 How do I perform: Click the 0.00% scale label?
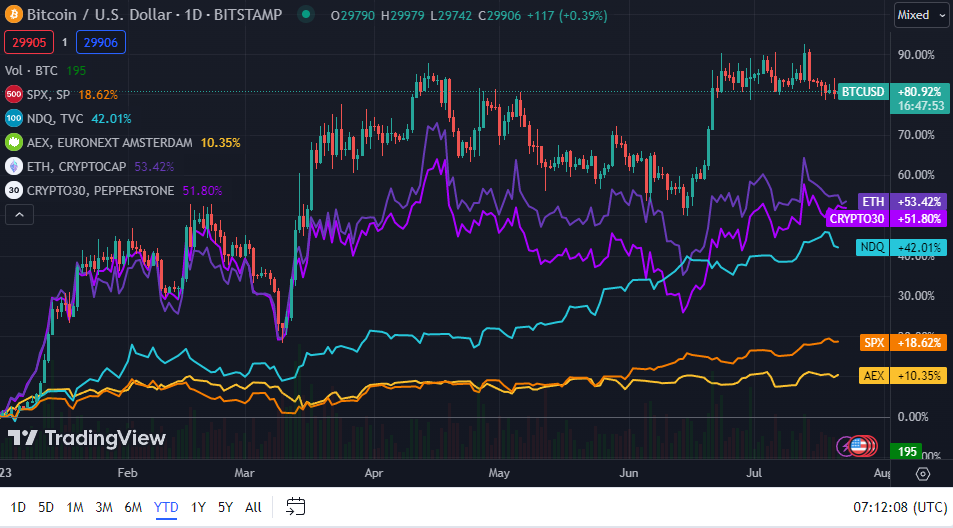[913, 417]
